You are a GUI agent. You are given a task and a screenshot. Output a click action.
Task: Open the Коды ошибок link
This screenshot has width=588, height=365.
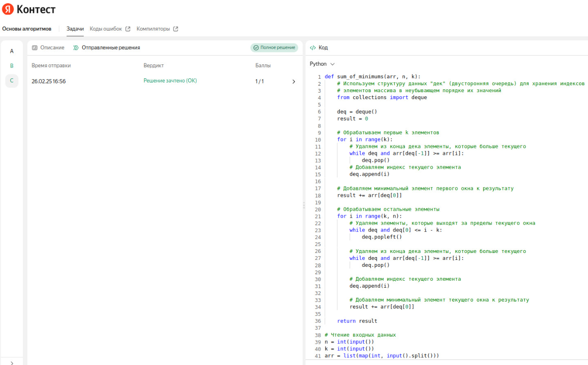106,29
